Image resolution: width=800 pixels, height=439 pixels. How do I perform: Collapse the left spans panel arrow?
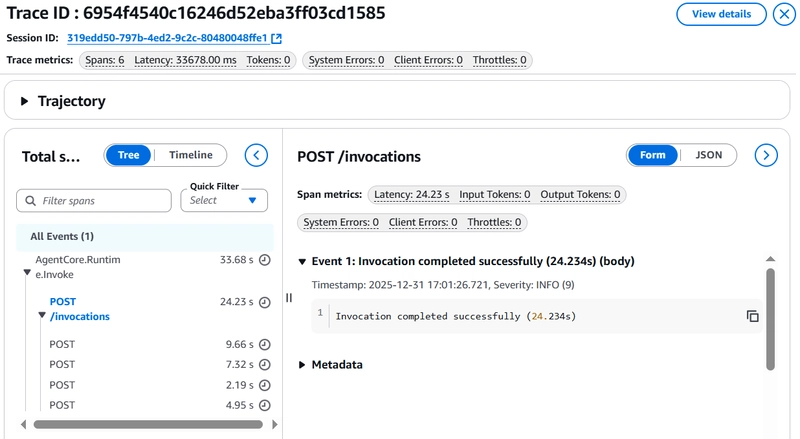click(257, 155)
